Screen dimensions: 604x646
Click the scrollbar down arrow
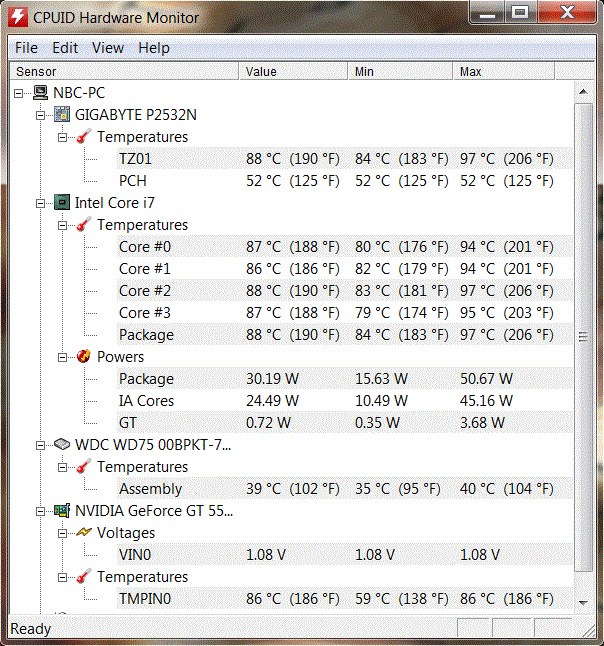pyautogui.click(x=583, y=602)
